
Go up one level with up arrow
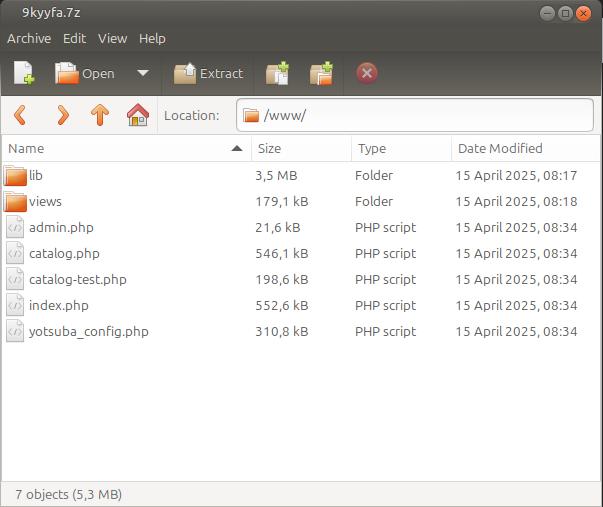click(99, 115)
